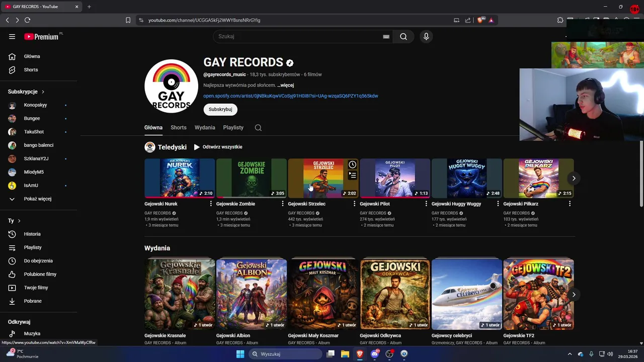Viewport: 644px width, 362px height.
Task: Open options menu for Gejowskie Zombie
Action: 283,204
